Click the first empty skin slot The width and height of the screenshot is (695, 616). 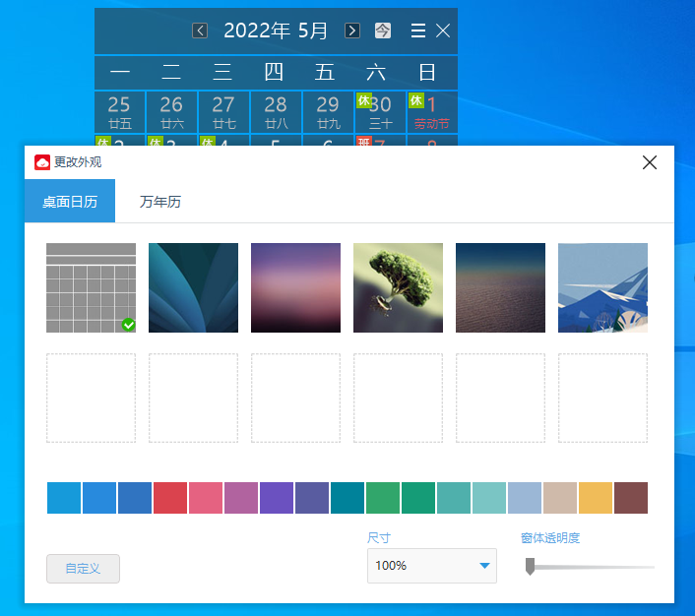(91, 398)
